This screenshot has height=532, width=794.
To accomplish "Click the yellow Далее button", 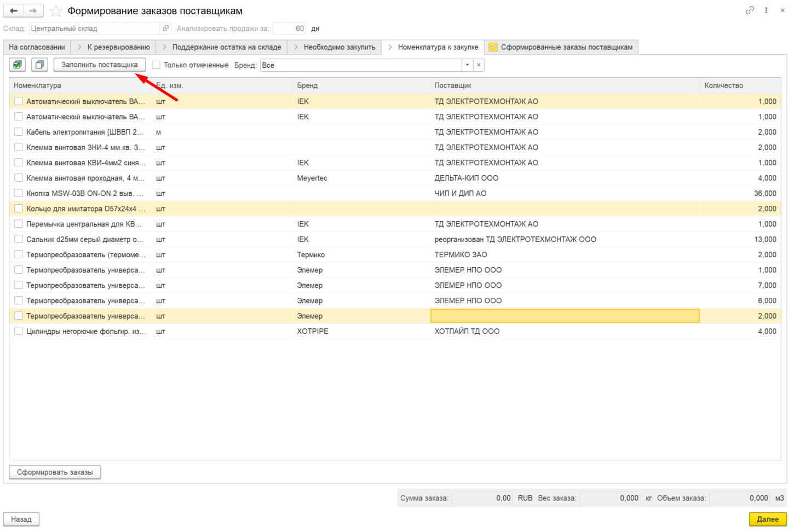I will [x=768, y=519].
